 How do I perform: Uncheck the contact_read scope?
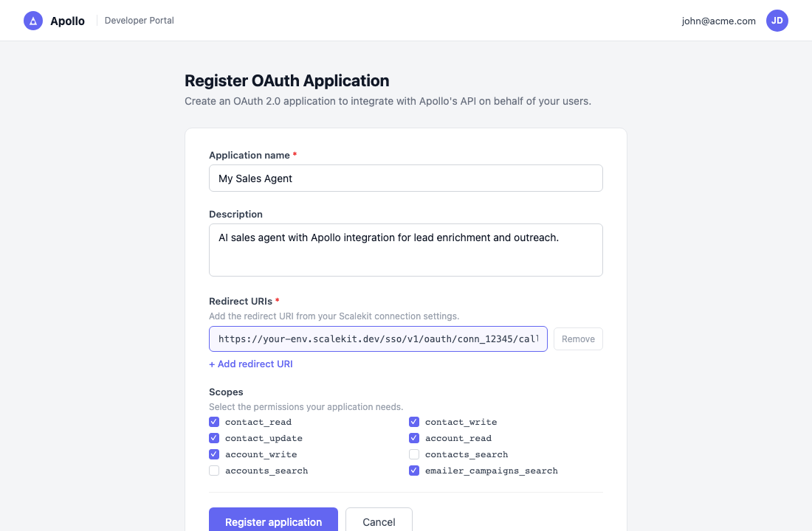[x=214, y=422]
